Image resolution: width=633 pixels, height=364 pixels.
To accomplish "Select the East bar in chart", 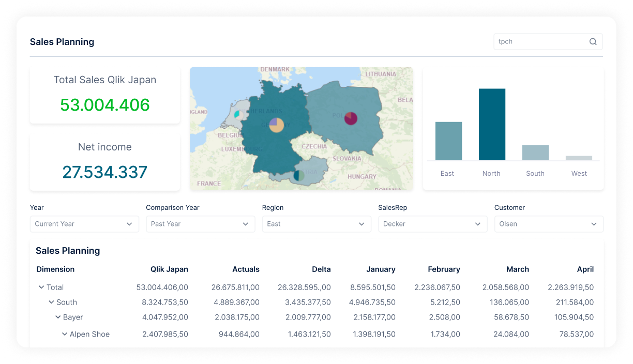I will click(448, 141).
